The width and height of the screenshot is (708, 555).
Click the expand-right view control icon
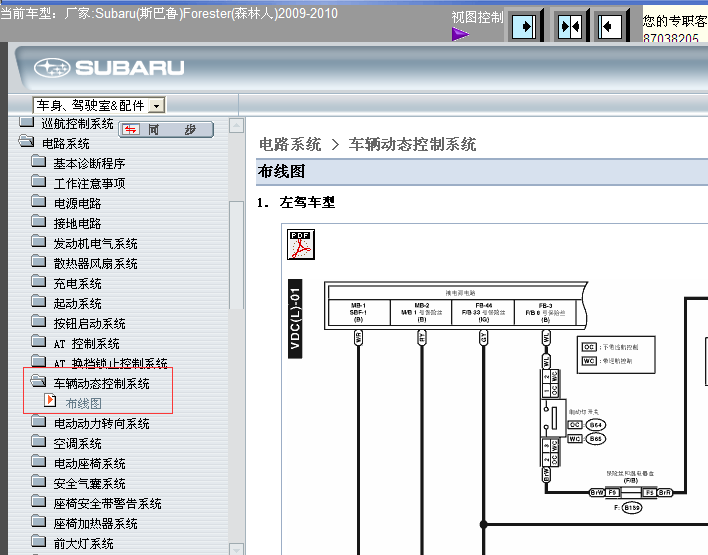coord(525,27)
